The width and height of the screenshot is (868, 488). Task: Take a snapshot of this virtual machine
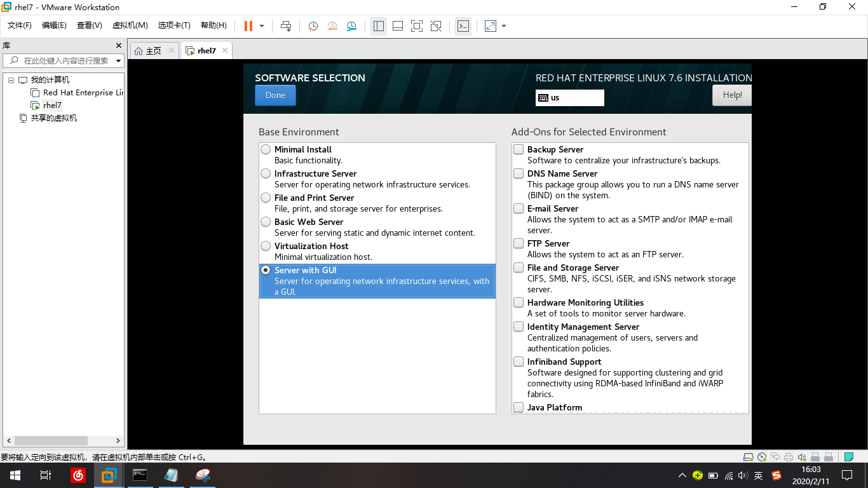(x=313, y=26)
